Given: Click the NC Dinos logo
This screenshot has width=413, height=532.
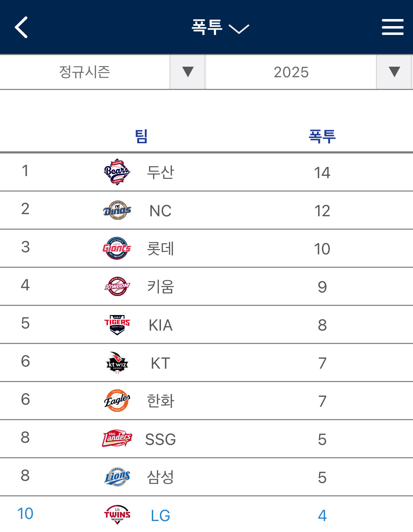Looking at the screenshot, I should [x=117, y=210].
